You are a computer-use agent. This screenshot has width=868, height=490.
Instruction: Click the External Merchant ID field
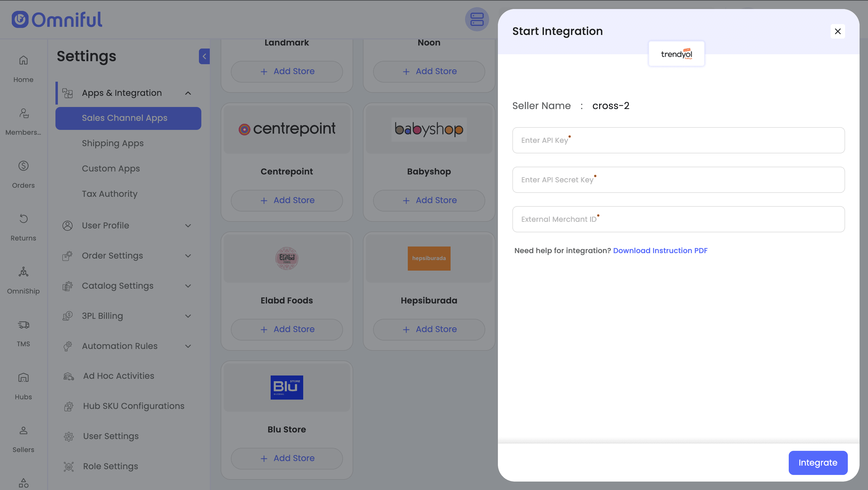click(x=678, y=219)
